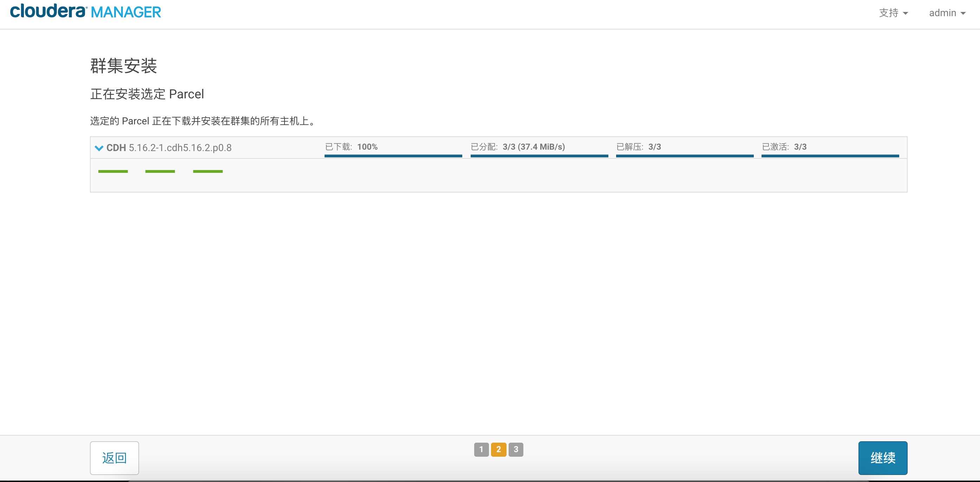Click the 正在安装选定 Parcel subtitle

(147, 94)
